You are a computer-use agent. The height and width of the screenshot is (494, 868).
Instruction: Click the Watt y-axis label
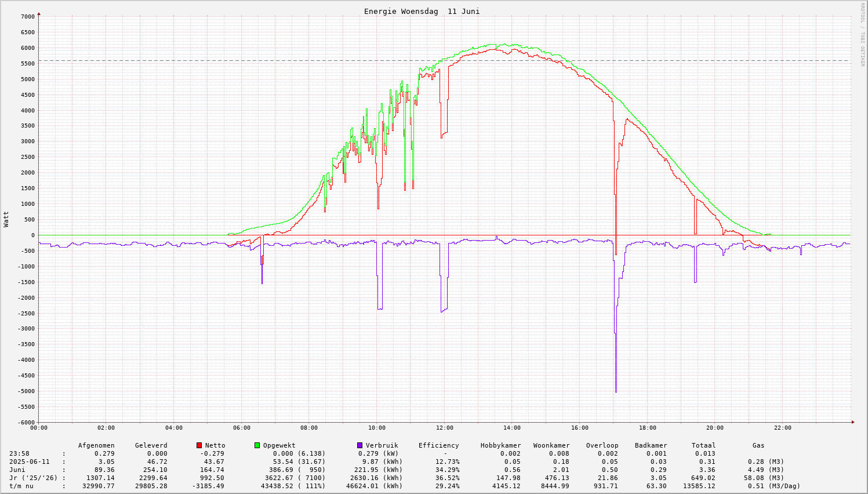[6, 219]
